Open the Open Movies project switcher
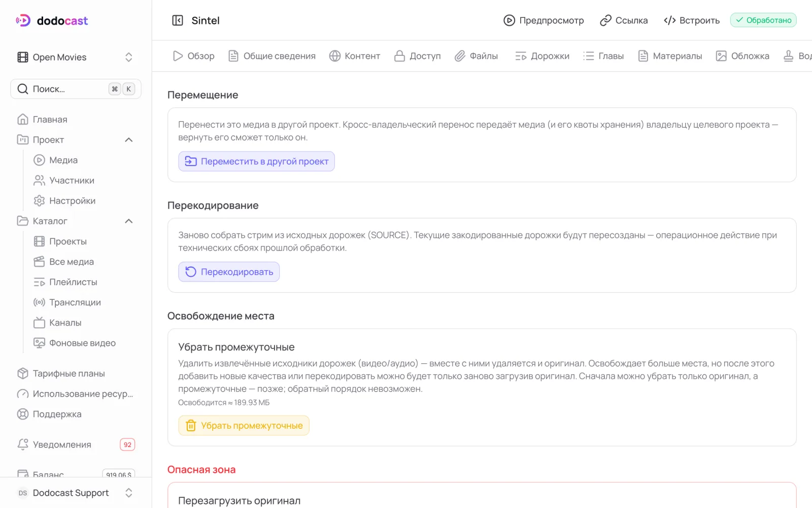 (76, 57)
